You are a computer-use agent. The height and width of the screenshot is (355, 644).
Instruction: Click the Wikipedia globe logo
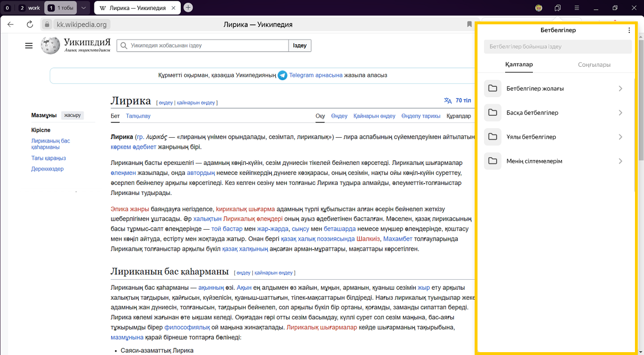[50, 45]
